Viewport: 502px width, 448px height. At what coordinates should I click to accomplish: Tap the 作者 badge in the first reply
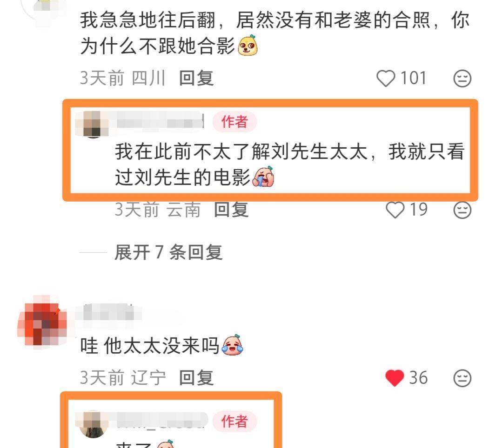[x=234, y=122]
